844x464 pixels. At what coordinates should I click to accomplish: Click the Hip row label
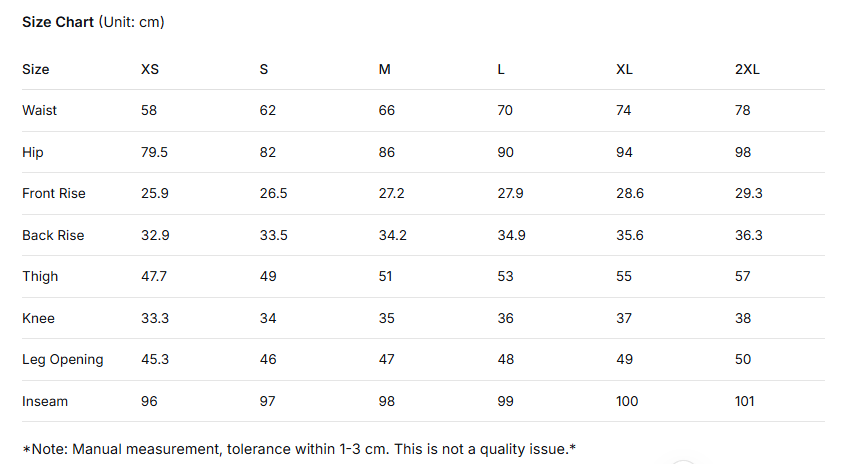[33, 152]
